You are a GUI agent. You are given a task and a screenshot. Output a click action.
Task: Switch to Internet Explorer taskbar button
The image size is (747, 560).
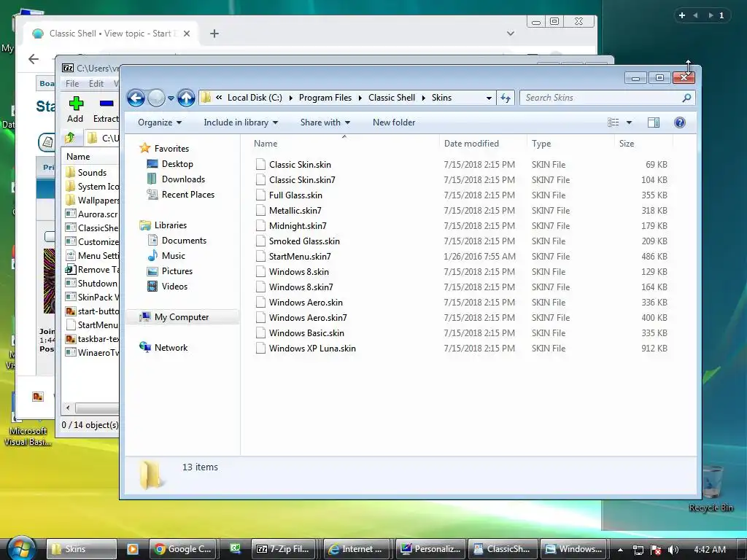(356, 548)
